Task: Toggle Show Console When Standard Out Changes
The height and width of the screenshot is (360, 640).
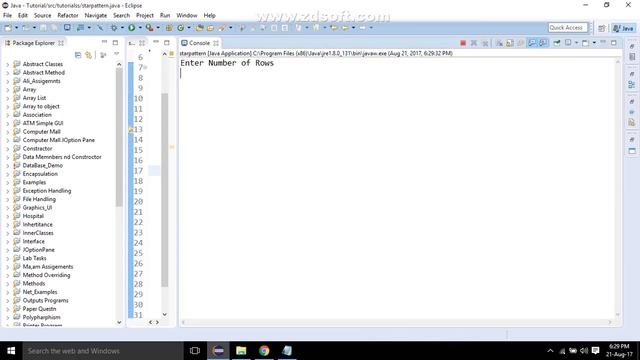Action: pyautogui.click(x=532, y=43)
